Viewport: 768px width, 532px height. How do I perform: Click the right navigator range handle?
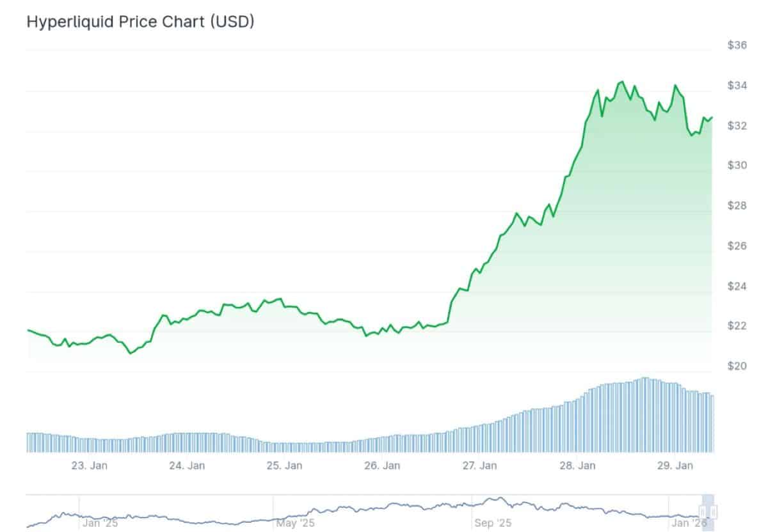[713, 512]
